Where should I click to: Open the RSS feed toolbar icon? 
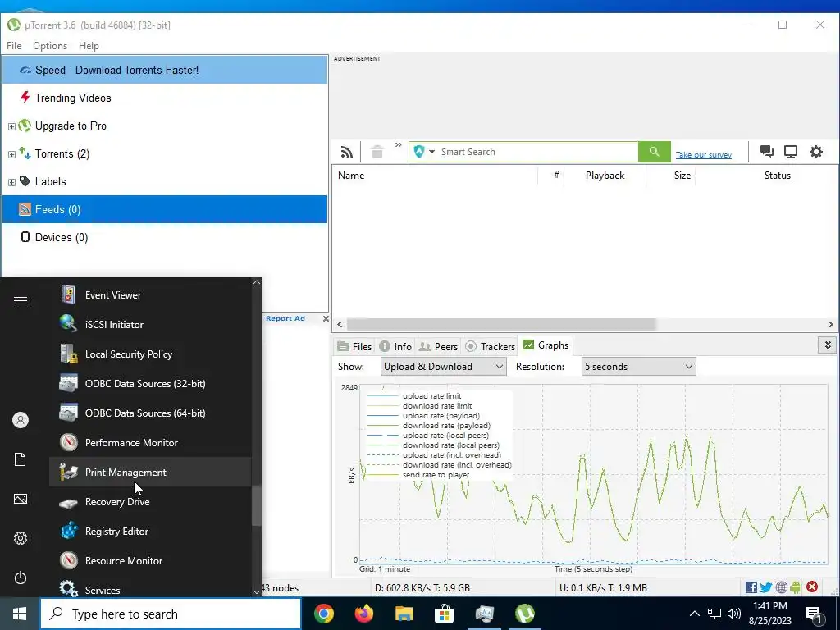point(347,152)
